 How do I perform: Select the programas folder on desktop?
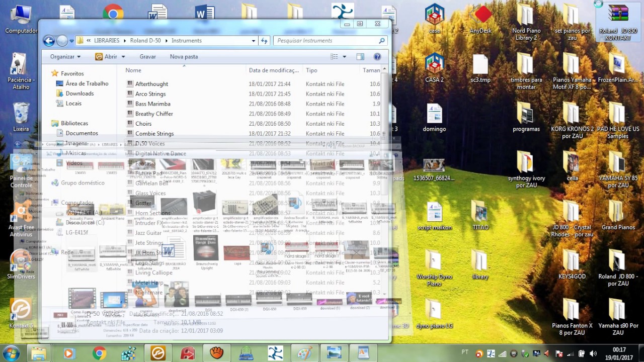click(526, 118)
